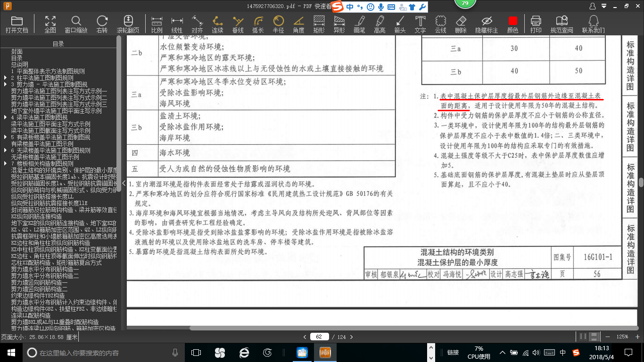Show hidden system tray icons

click(503, 352)
